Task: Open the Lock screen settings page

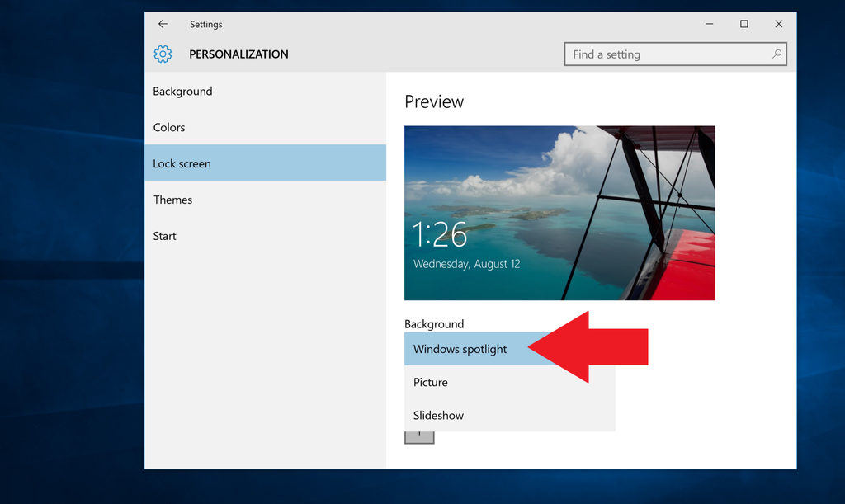Action: pos(182,163)
